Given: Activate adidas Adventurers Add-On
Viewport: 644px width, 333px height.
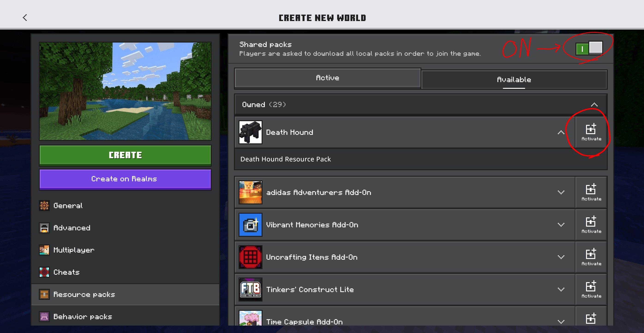Looking at the screenshot, I should 591,192.
